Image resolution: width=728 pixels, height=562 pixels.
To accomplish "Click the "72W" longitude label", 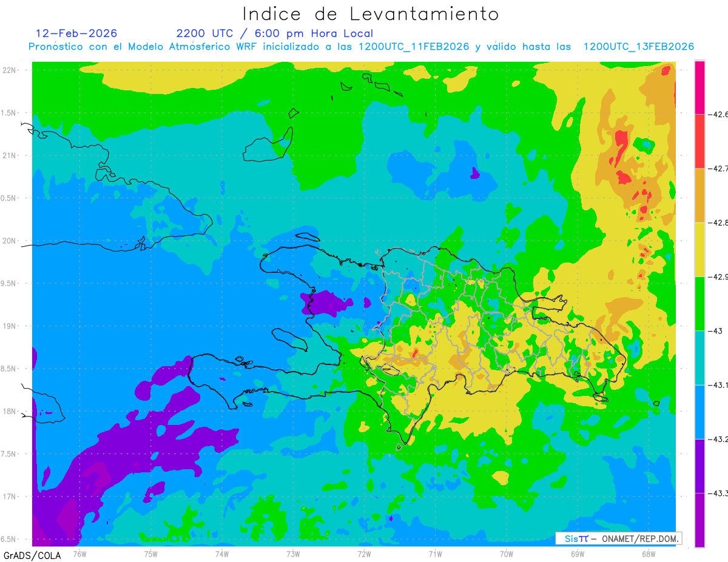I will [x=364, y=554].
